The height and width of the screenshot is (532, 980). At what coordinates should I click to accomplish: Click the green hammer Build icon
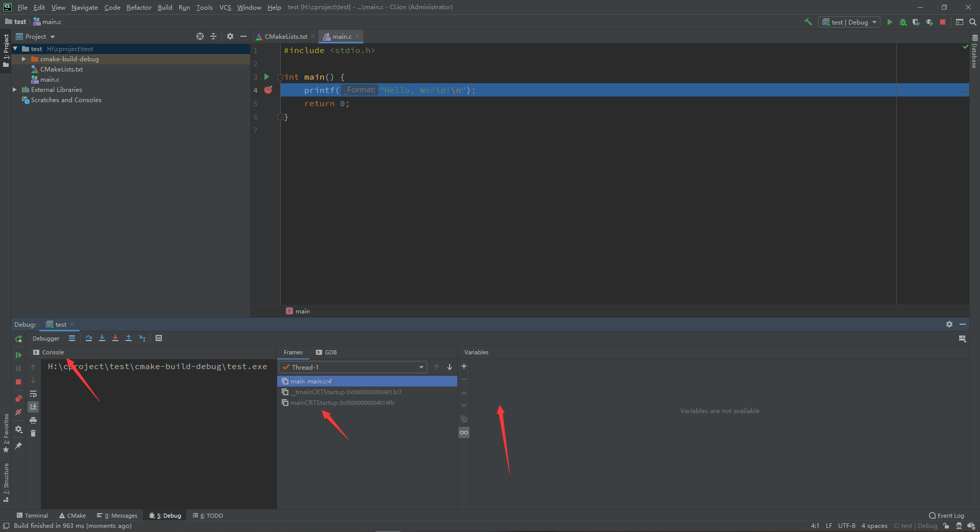(808, 22)
